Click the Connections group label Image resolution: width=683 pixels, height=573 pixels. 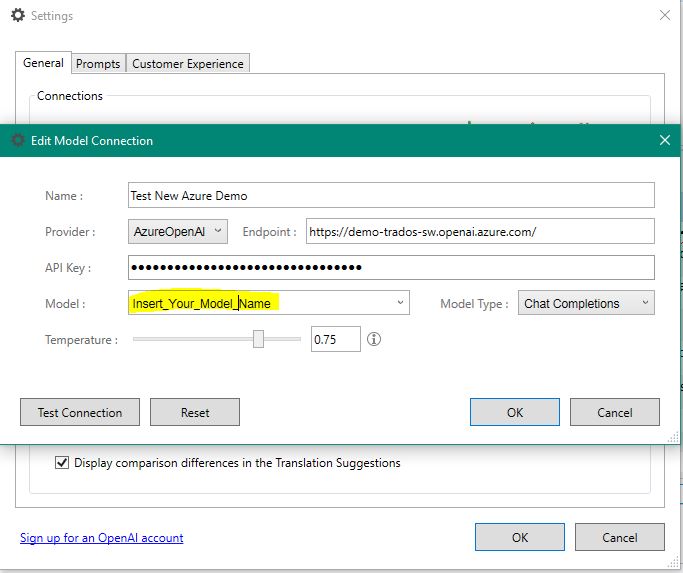tap(70, 95)
